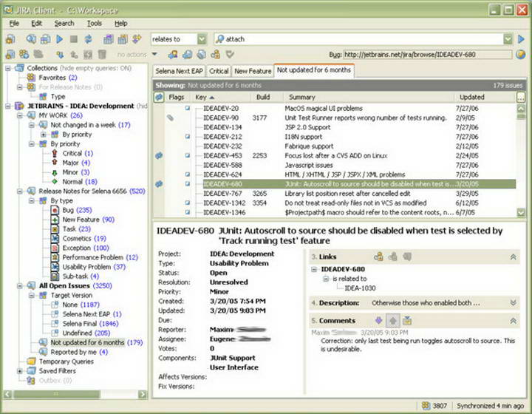Image resolution: width=532 pixels, height=414 pixels.
Task: Click the blue icon in table header corner
Action: (159, 98)
